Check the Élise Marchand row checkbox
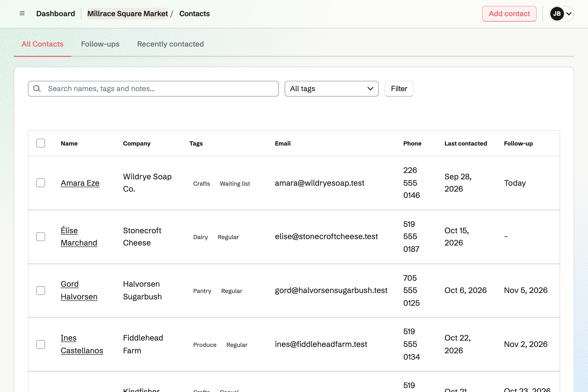 (x=40, y=236)
